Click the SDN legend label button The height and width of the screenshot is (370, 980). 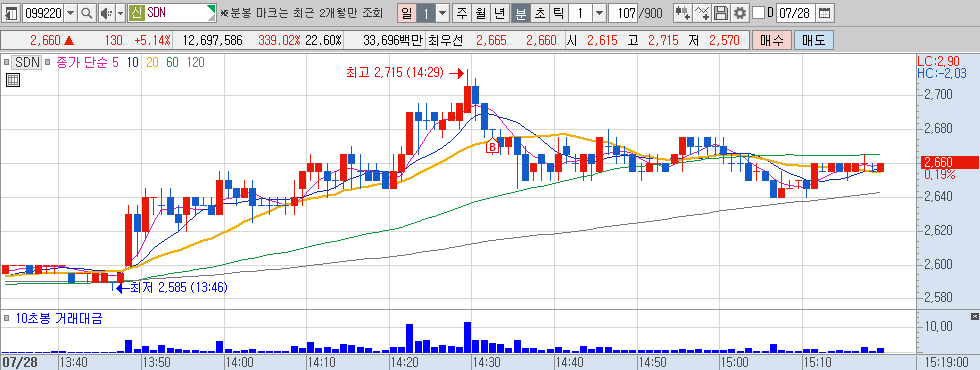click(x=28, y=62)
